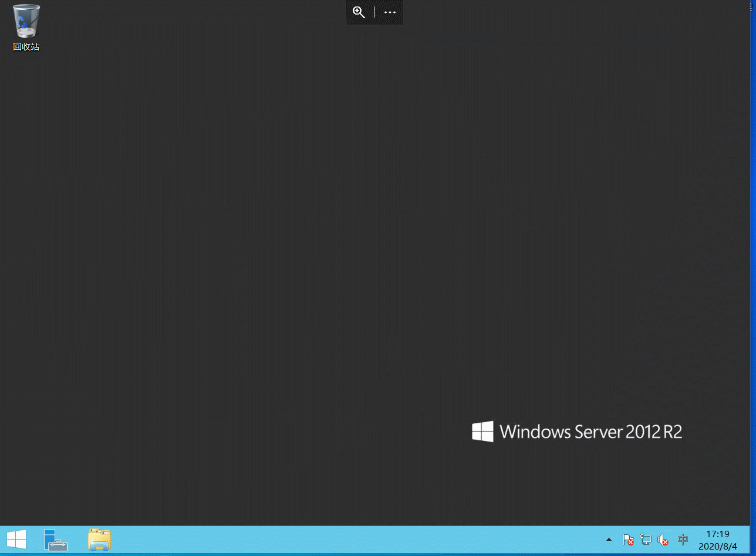Click the Windows Server 2012 R2 watermark text

590,432
